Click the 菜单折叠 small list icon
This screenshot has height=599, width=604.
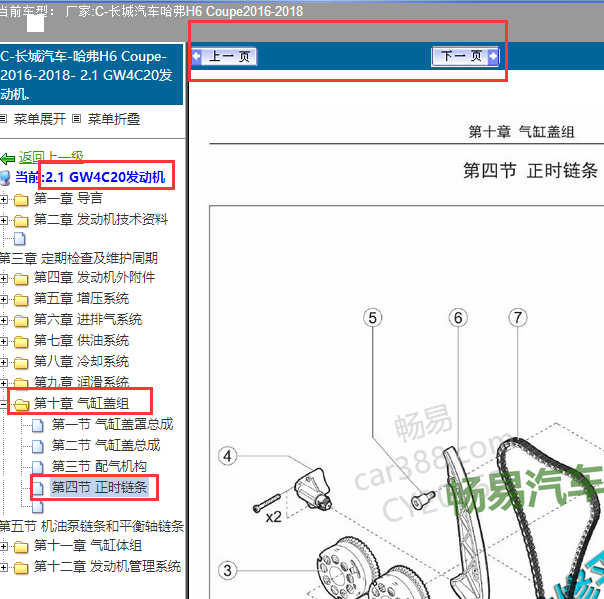tap(77, 119)
